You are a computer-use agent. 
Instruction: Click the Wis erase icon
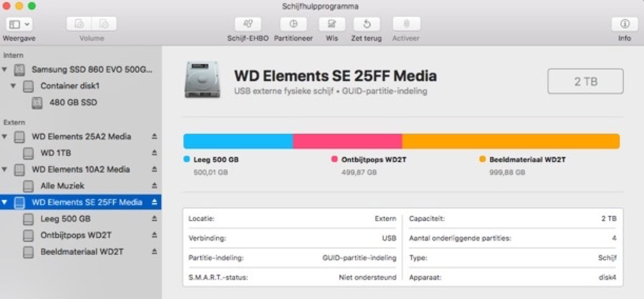(x=331, y=24)
